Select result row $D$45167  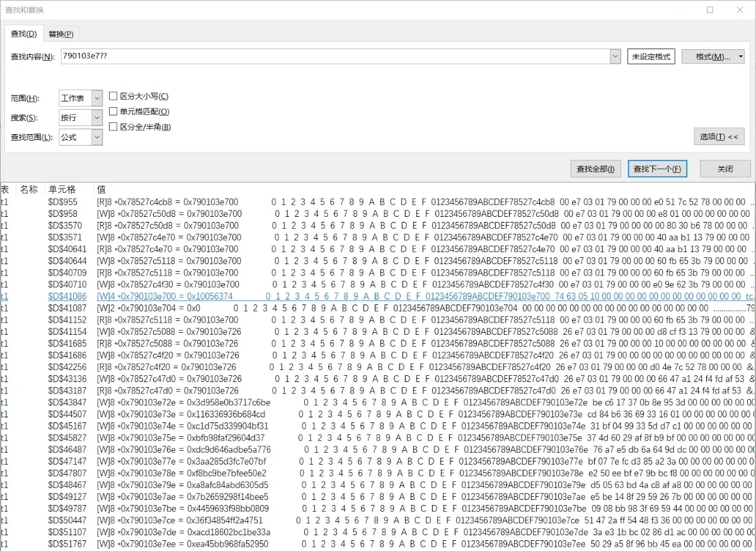click(377, 426)
